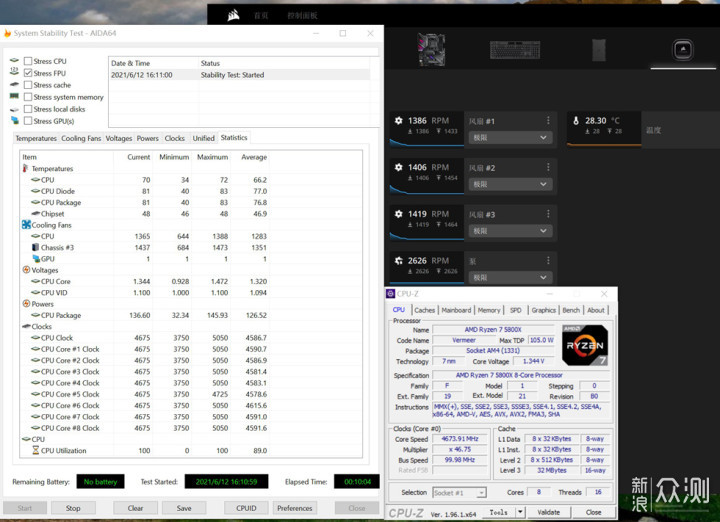Open the three-dot menu for fan #2
The height and width of the screenshot is (522, 720).
[x=548, y=167]
